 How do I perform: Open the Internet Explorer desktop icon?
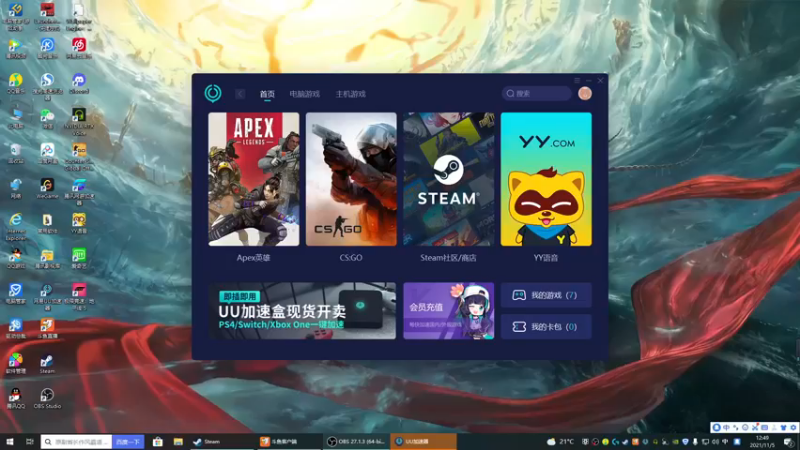(15, 226)
